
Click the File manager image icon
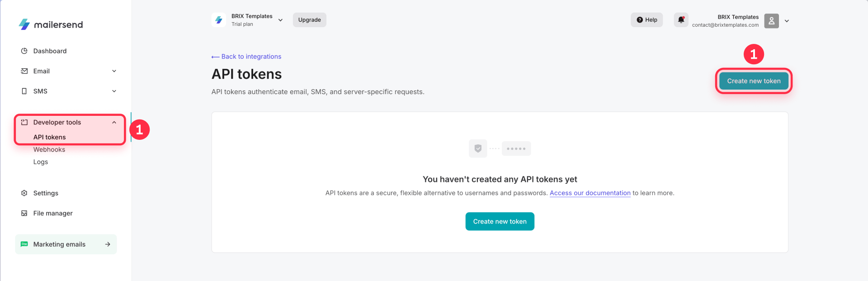24,213
